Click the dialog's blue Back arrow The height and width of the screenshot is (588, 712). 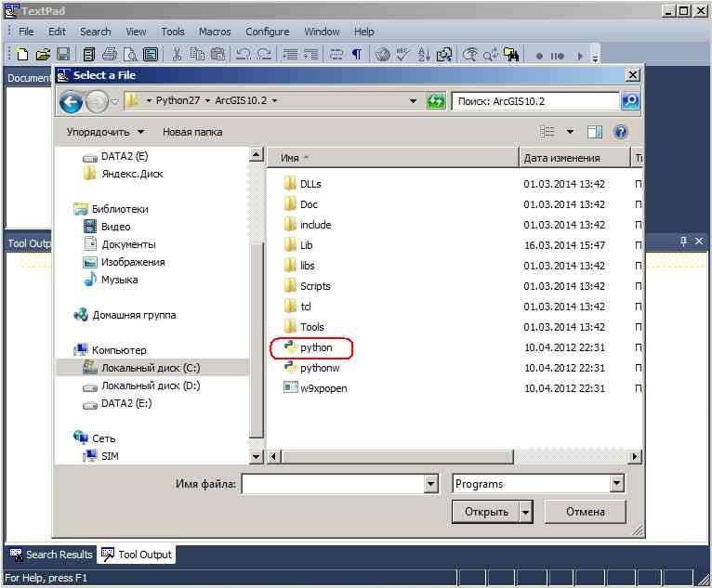click(72, 101)
